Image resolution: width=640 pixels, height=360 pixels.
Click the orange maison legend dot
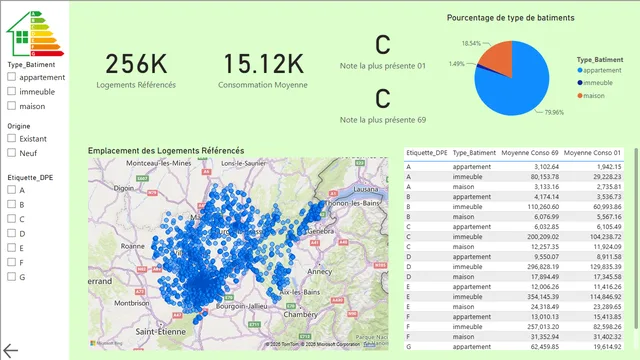coord(580,96)
